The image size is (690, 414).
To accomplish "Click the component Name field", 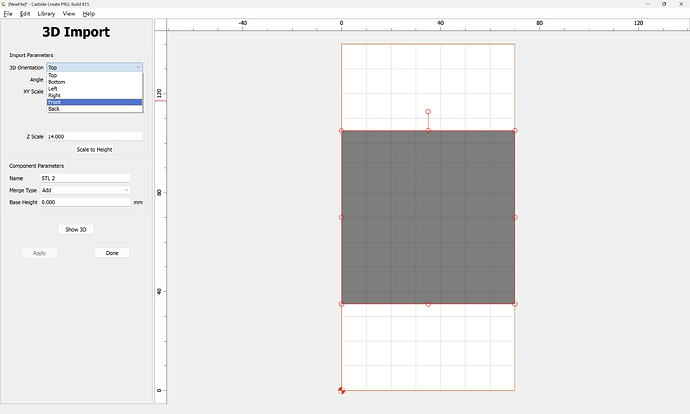I will click(x=85, y=178).
